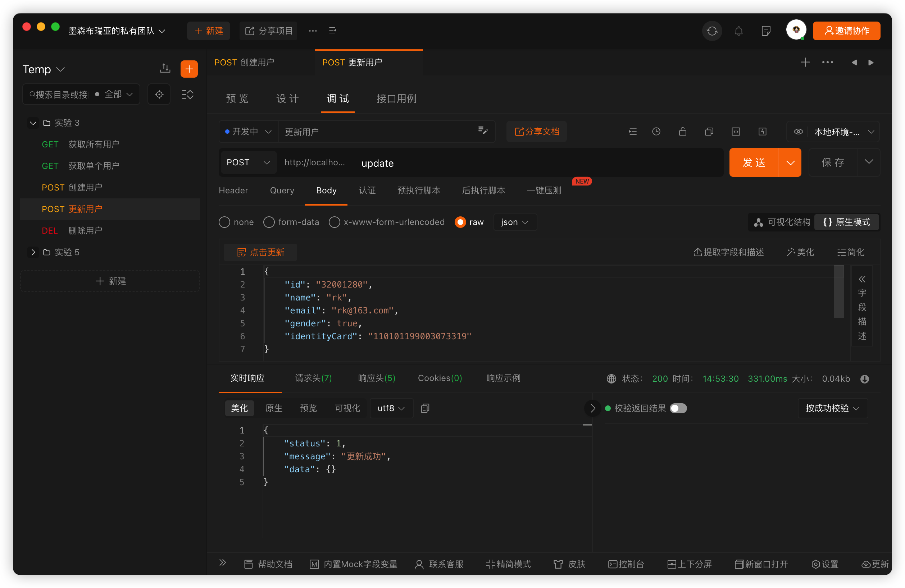Click the indent list icon in the request toolbar
Screen dimensions: 905x588
632,132
